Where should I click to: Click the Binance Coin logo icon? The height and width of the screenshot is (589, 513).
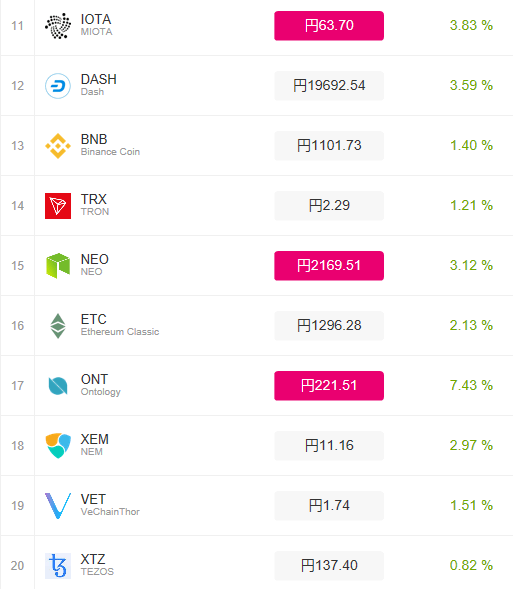coord(58,146)
